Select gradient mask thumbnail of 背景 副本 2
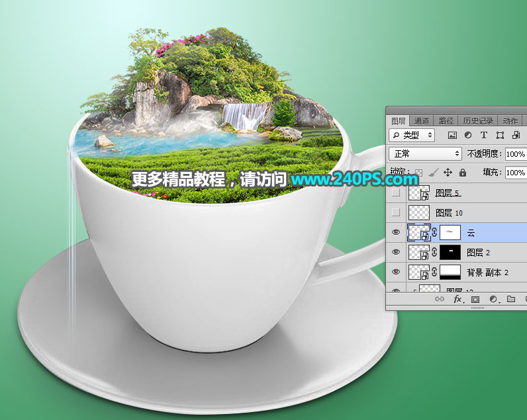 point(450,272)
